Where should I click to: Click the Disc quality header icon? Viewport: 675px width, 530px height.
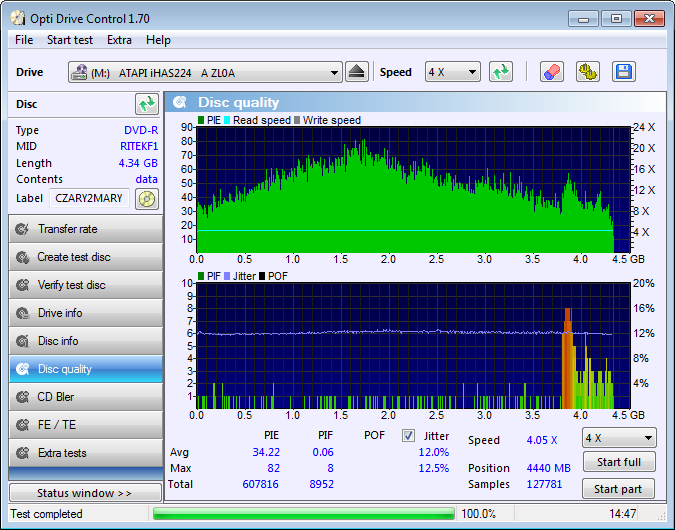(180, 102)
